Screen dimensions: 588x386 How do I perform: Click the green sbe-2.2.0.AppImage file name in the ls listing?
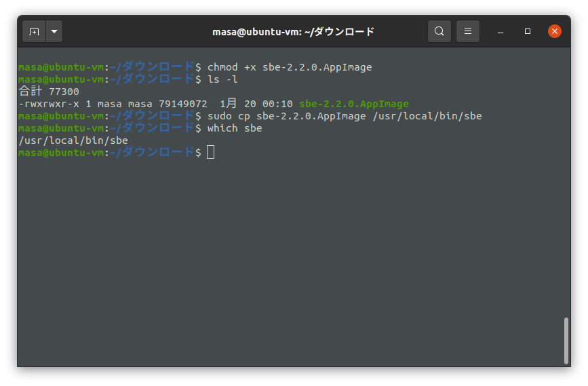[x=353, y=104]
